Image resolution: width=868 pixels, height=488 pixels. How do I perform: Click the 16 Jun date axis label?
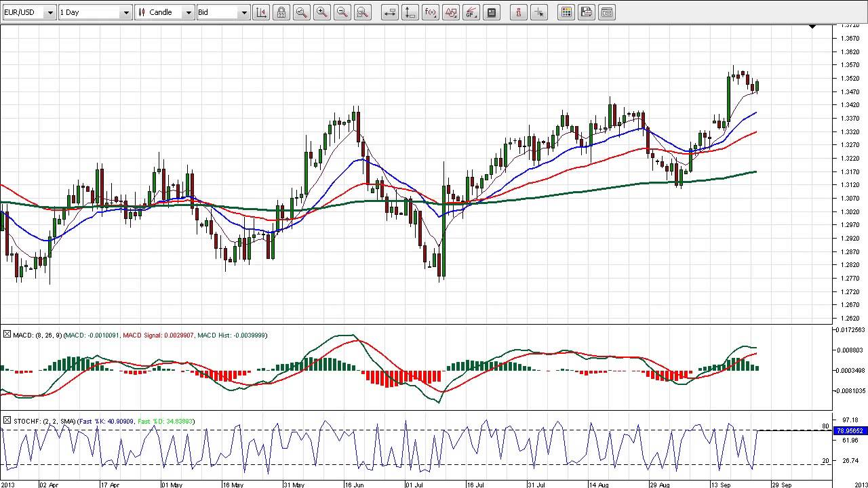point(355,485)
